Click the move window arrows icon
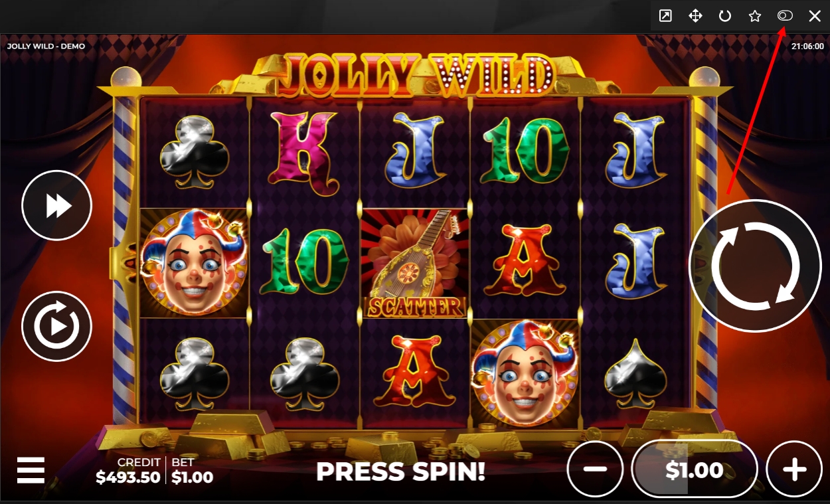The width and height of the screenshot is (830, 504). (695, 16)
